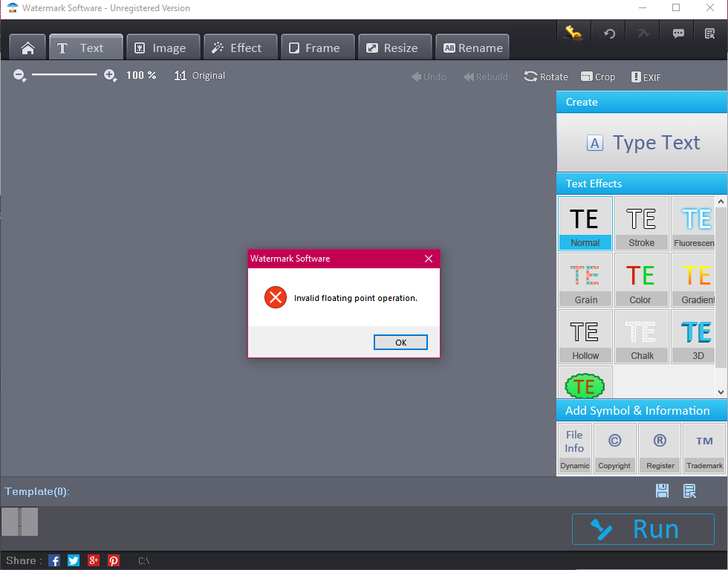728x570 pixels.
Task: Click the Create panel header
Action: pyautogui.click(x=642, y=103)
